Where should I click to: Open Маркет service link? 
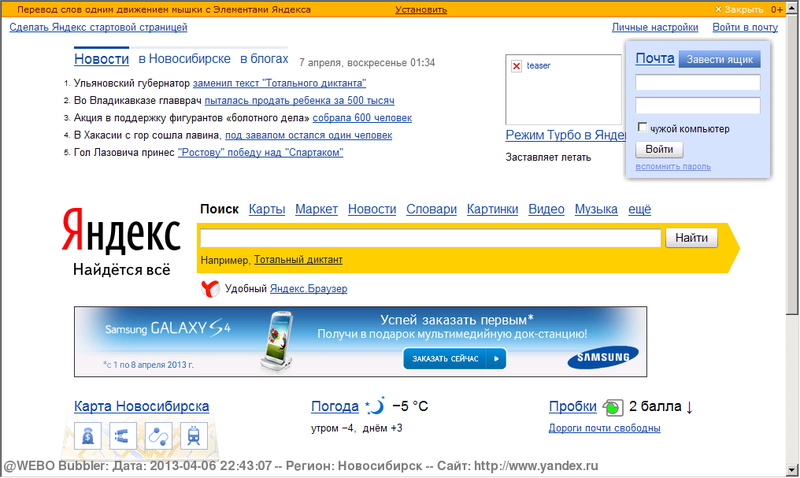[x=316, y=209]
